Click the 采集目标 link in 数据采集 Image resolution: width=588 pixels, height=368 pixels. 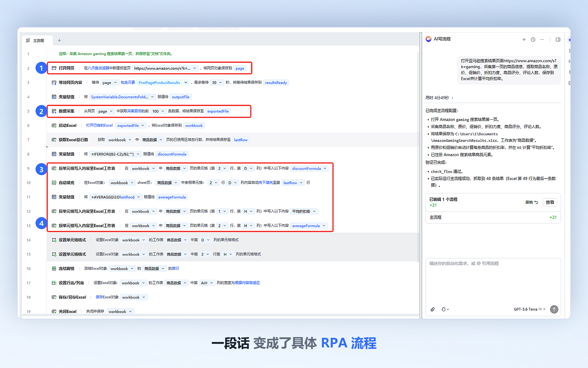[x=134, y=111]
